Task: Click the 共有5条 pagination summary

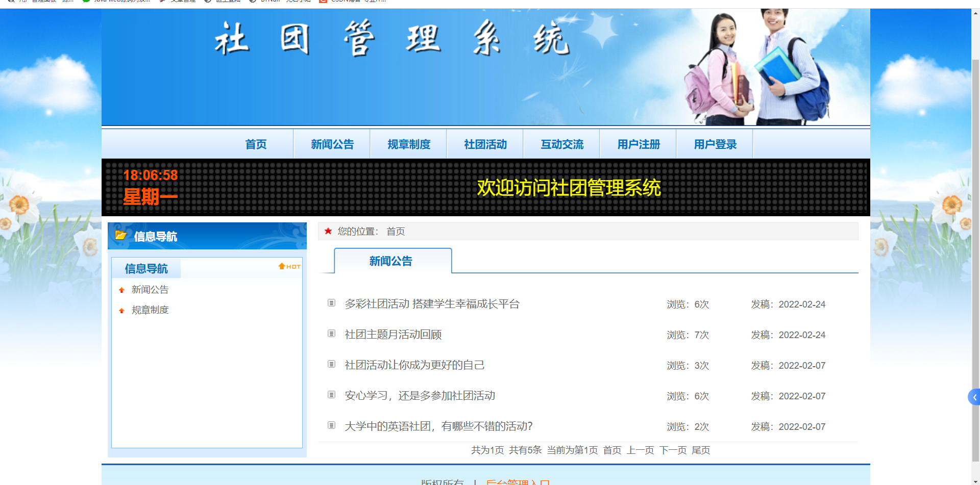Action: (x=525, y=450)
